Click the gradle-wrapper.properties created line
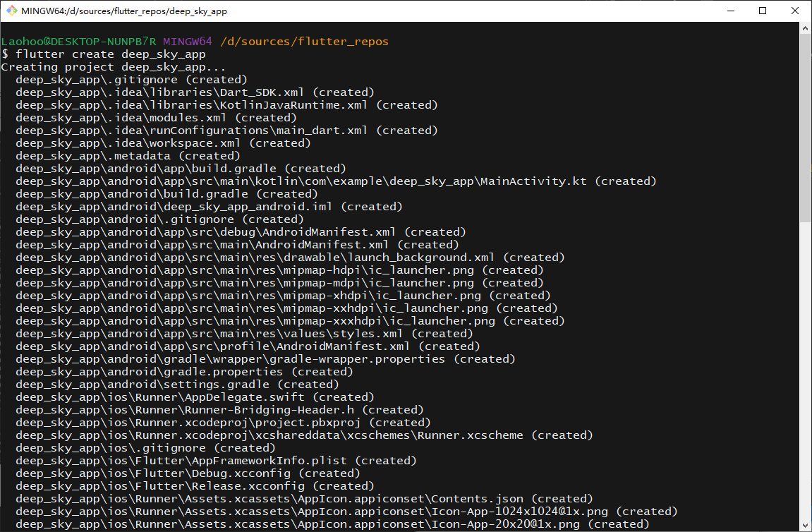 tap(266, 359)
